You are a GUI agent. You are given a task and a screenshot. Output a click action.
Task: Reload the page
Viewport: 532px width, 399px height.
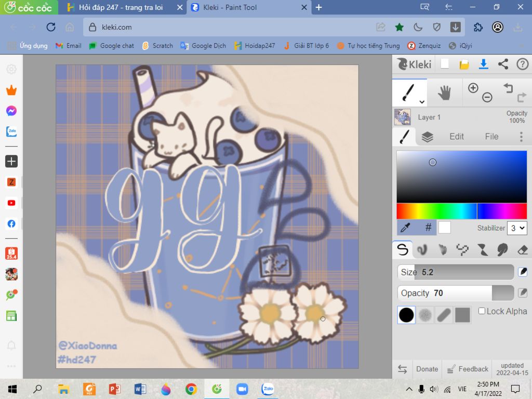[51, 27]
